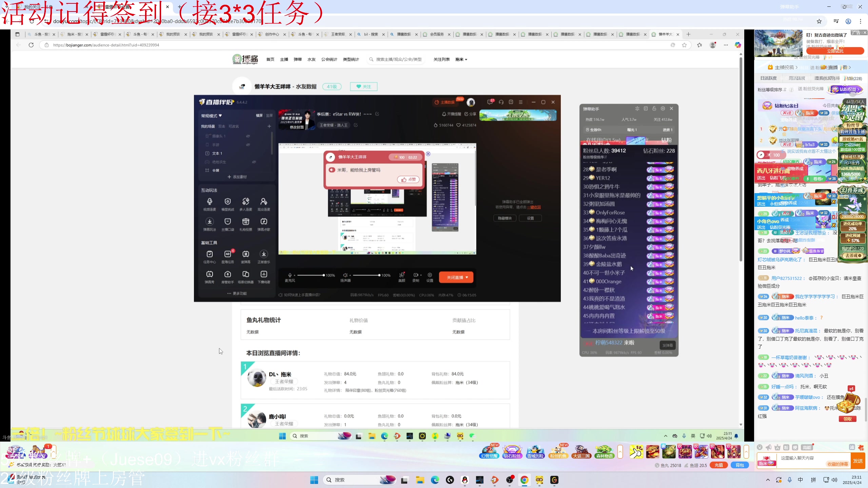The width and height of the screenshot is (868, 488).
Task: Mute the 扬声器 speaker icon
Action: (345, 275)
